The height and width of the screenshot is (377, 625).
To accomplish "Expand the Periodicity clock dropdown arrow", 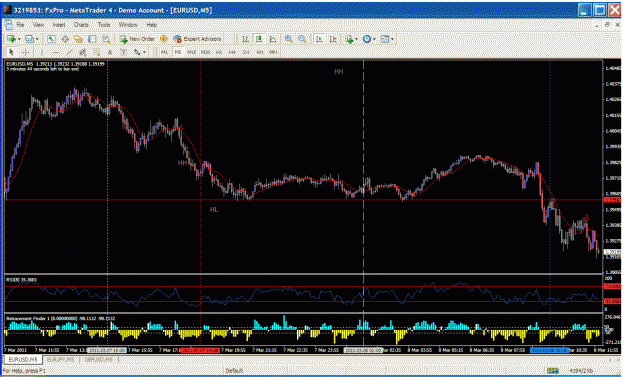I will pyautogui.click(x=374, y=39).
